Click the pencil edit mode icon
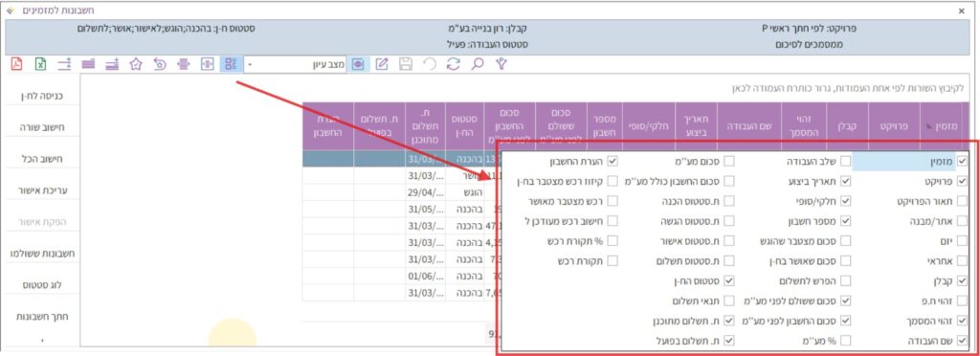Viewport: 980px width, 356px height. tap(382, 64)
